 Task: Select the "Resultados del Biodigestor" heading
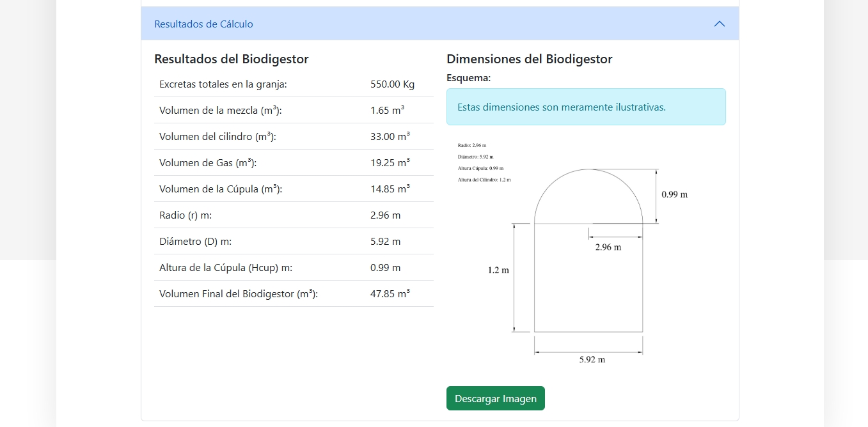tap(231, 59)
